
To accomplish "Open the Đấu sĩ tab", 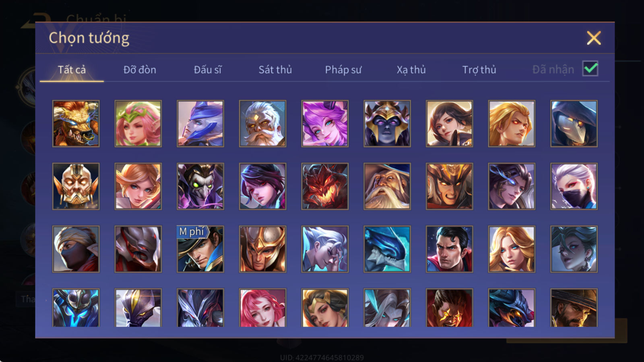I will pos(207,70).
